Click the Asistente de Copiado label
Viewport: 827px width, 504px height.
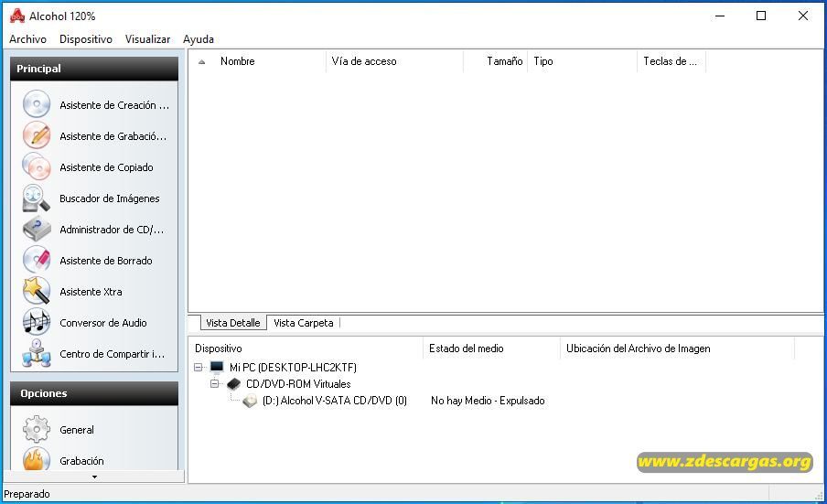click(106, 167)
